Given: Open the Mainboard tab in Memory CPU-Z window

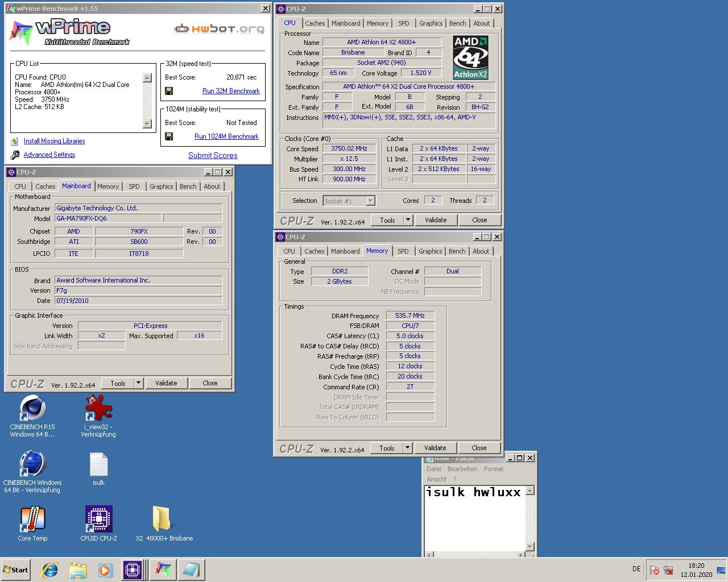Looking at the screenshot, I should (x=345, y=251).
